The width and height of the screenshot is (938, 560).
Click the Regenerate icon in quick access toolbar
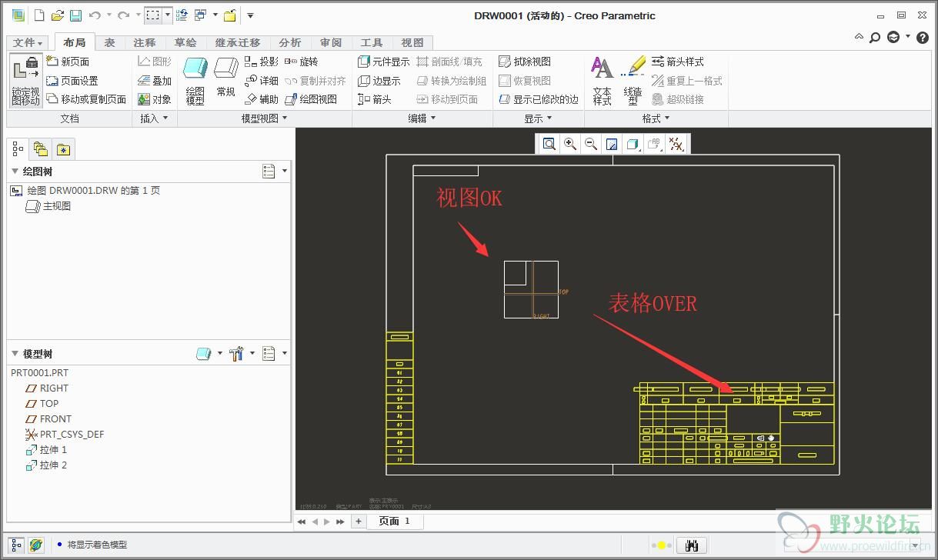[182, 15]
